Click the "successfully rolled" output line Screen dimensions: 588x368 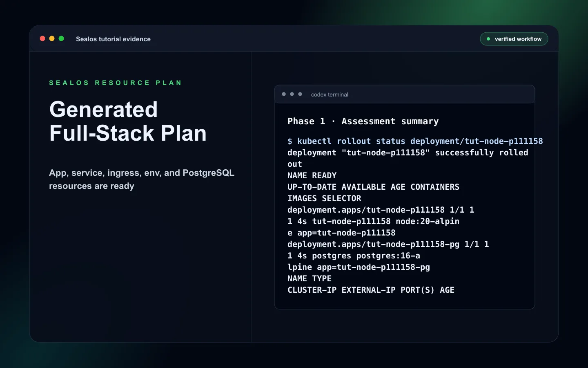pos(408,153)
